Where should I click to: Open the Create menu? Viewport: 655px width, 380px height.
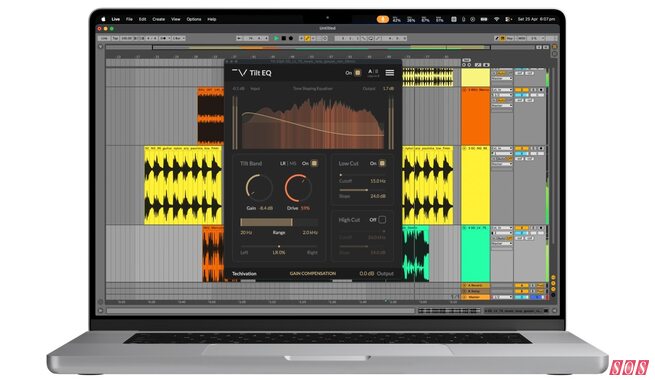(x=158, y=19)
